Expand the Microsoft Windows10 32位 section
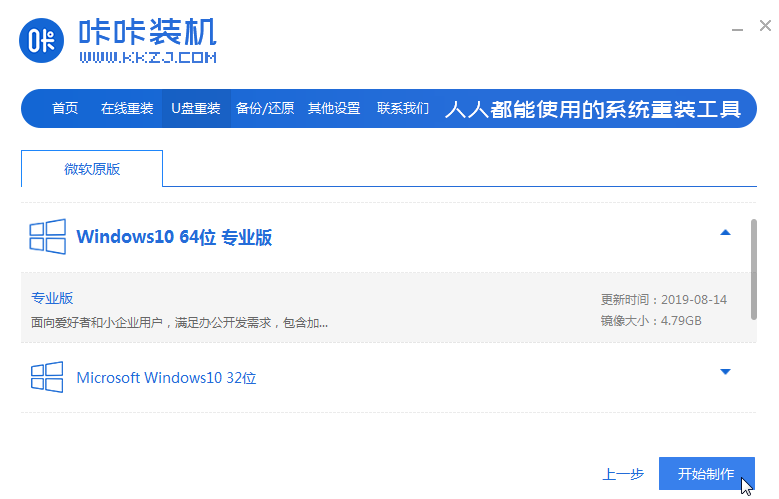 pyautogui.click(x=726, y=373)
